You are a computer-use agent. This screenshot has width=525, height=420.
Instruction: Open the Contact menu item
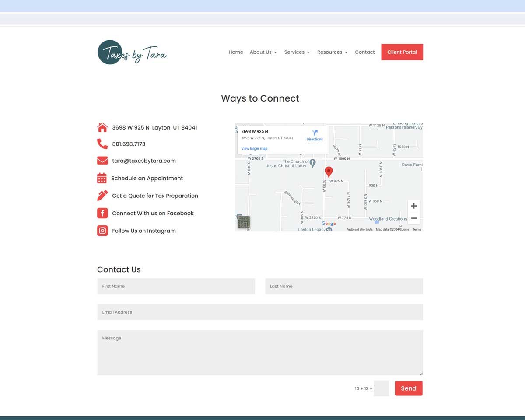point(364,52)
